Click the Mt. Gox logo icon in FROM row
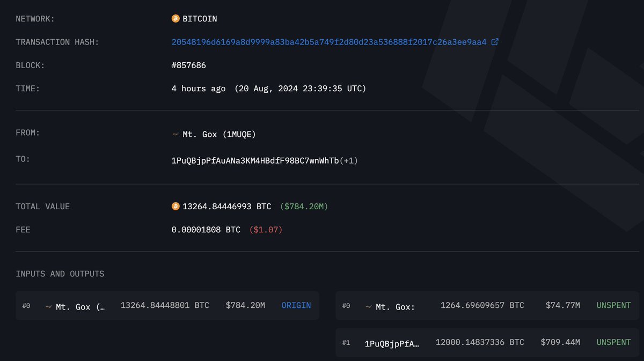Screen dimensions: 644x361 [x=175, y=134]
